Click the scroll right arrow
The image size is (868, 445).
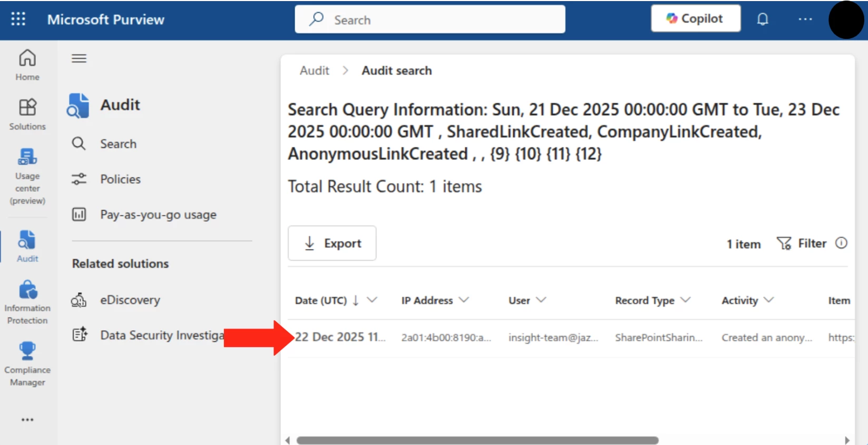(x=847, y=440)
